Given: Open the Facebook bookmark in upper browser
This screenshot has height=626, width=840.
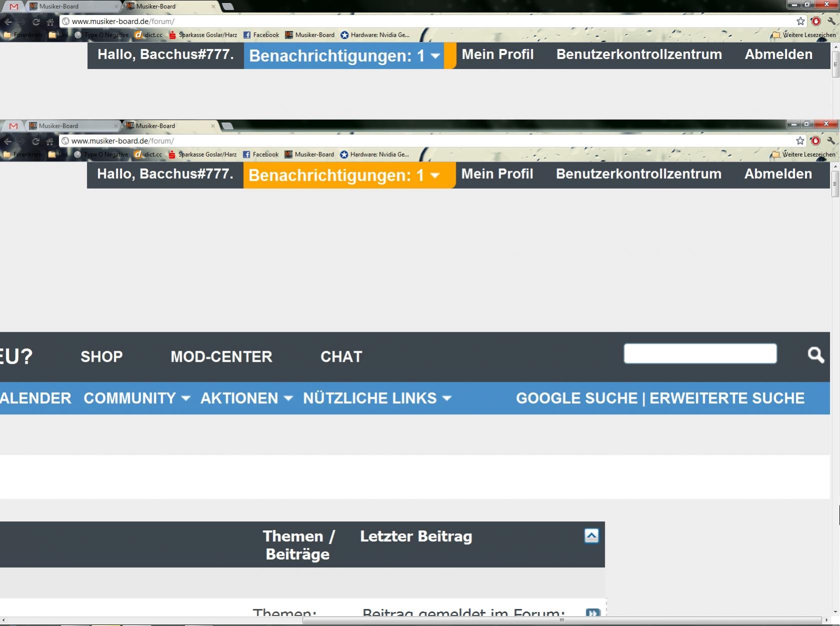Looking at the screenshot, I should tap(261, 35).
